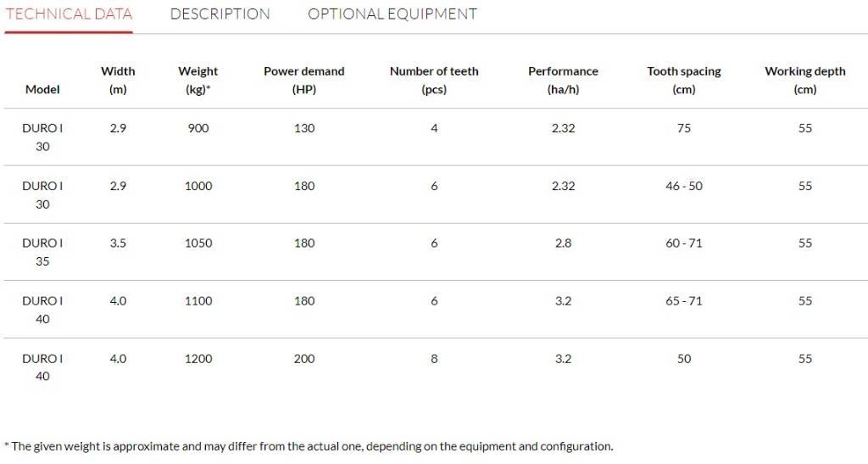The image size is (868, 464).
Task: Select the DURO I 35 model cell
Action: (x=42, y=252)
